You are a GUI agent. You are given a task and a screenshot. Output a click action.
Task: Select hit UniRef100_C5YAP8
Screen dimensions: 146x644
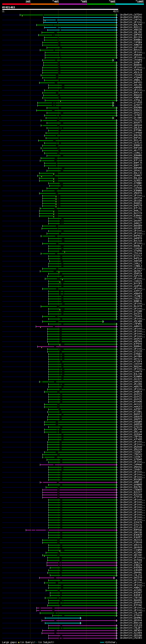point(131,60)
